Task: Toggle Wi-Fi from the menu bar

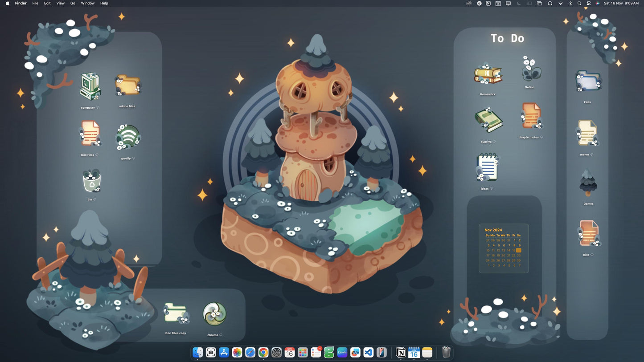Action: (560, 3)
